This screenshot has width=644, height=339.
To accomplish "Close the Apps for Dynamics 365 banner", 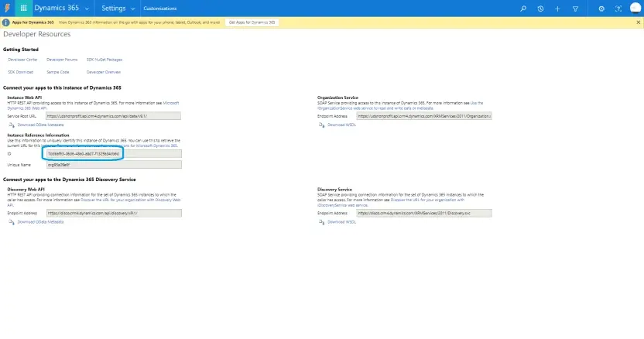I will (x=639, y=22).
